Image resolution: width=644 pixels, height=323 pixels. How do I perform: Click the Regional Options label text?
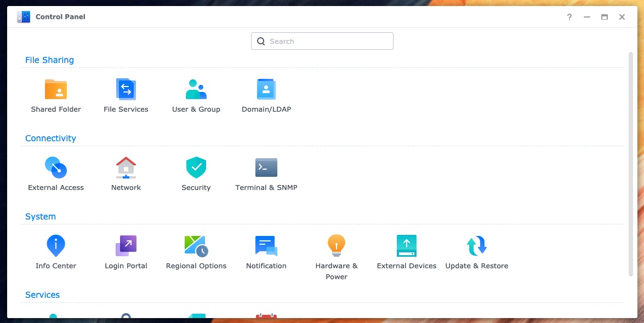pyautogui.click(x=196, y=266)
